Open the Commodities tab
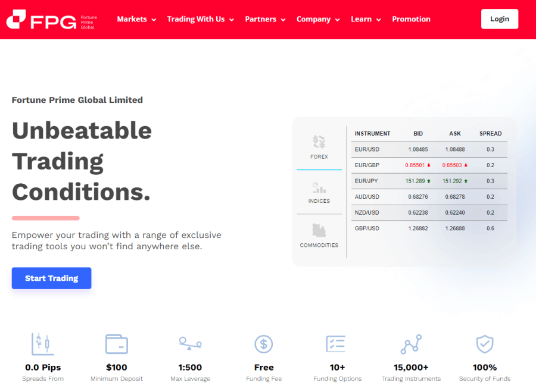536x392 pixels. click(319, 236)
